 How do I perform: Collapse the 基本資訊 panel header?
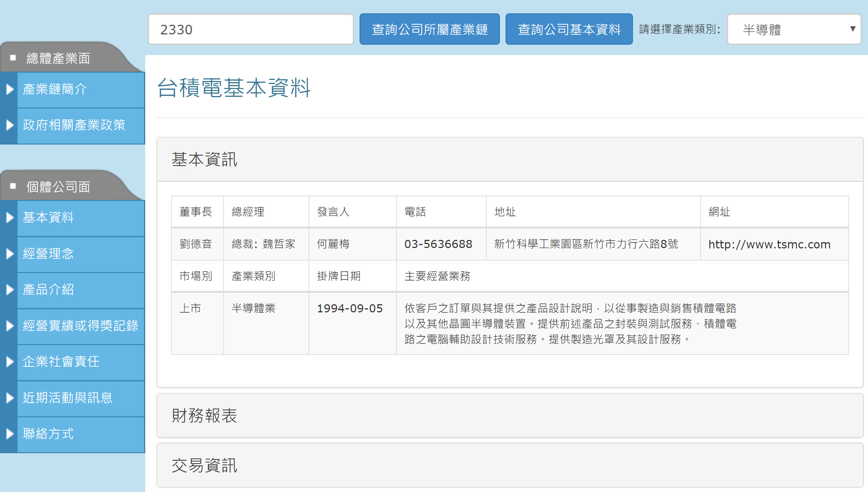click(x=204, y=159)
